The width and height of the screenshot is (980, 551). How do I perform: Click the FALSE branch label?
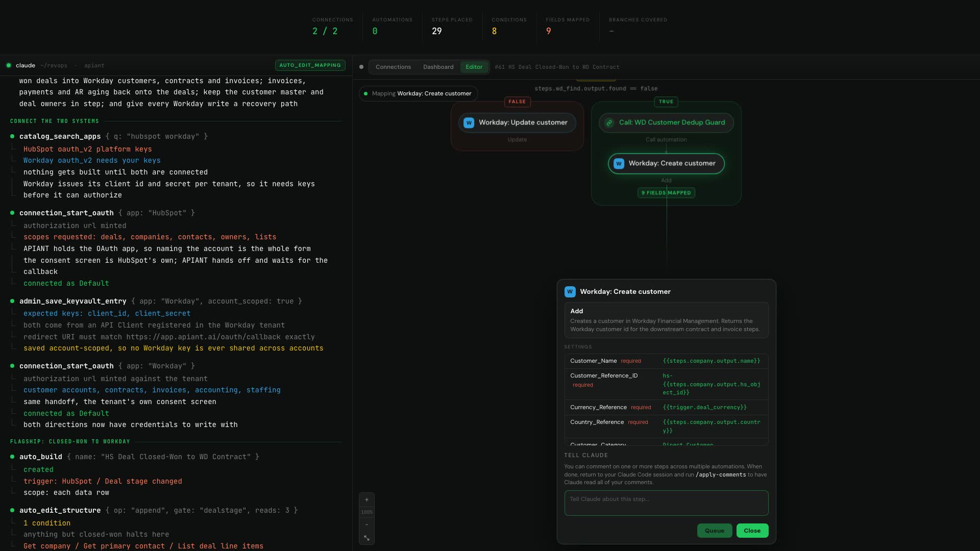(x=517, y=102)
